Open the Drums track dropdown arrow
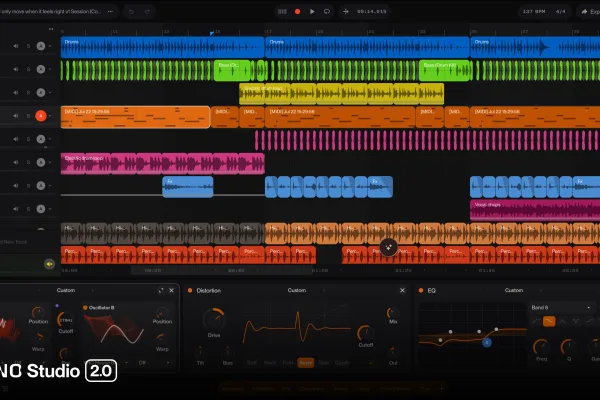This screenshot has height=400, width=600. click(50, 46)
